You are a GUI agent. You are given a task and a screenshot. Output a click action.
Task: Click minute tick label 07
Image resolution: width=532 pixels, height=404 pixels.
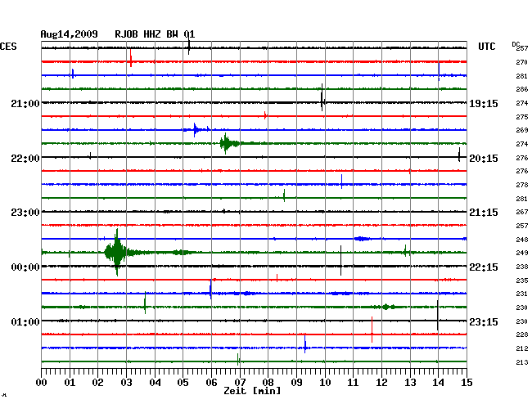click(x=240, y=382)
